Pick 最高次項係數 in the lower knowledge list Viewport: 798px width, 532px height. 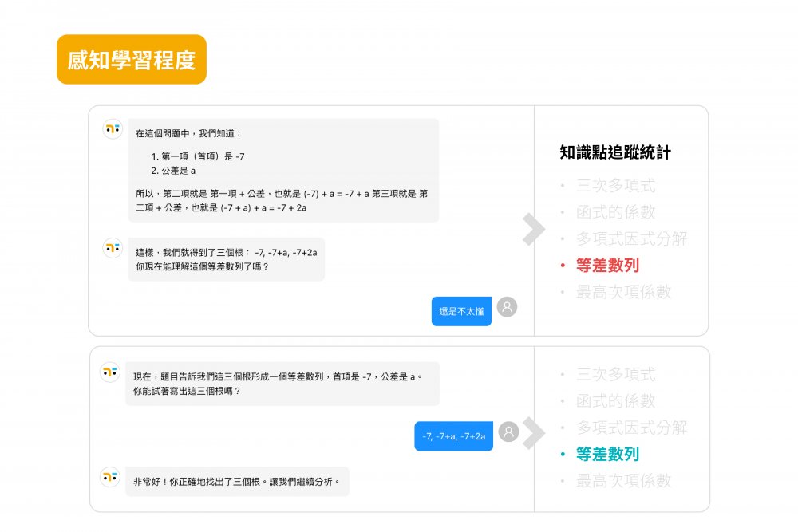(x=623, y=481)
